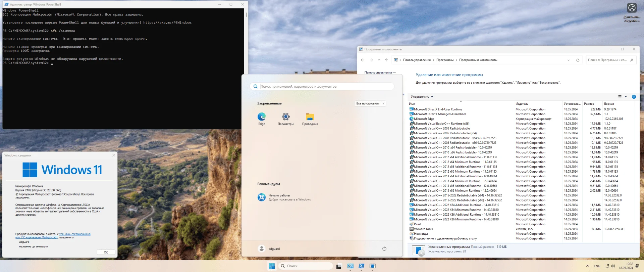
Task: Go back in Программы и компоненты window
Action: coord(362,60)
